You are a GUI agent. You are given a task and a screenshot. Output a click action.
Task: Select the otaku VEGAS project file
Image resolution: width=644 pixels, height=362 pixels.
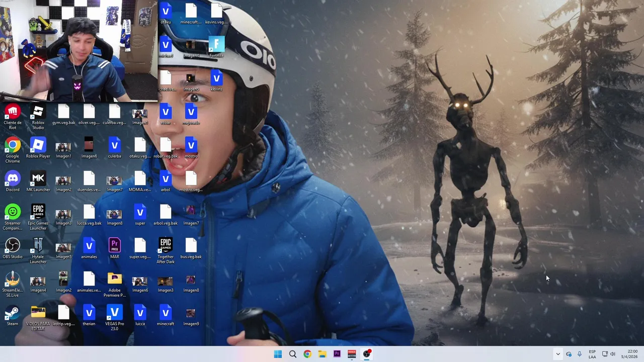point(166,14)
